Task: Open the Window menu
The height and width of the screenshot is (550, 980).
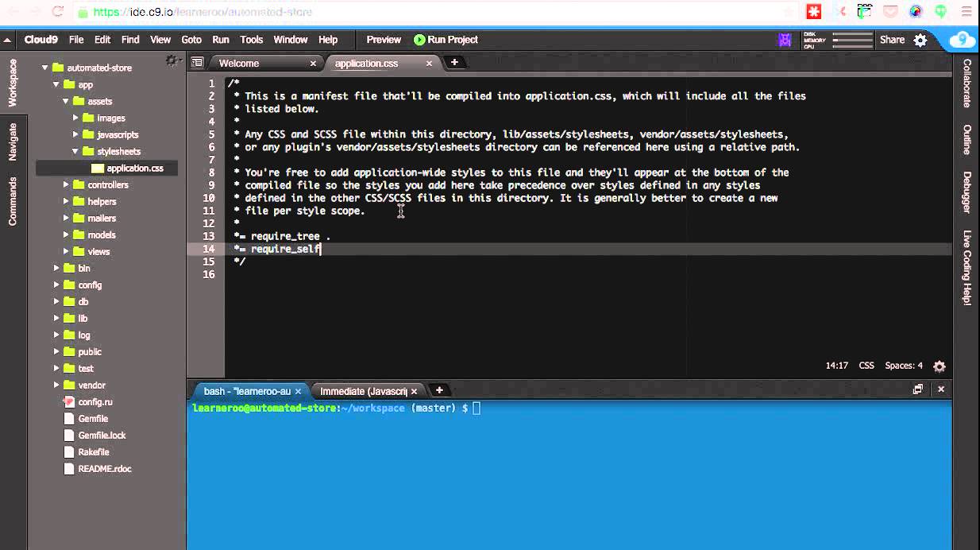Action: point(291,40)
